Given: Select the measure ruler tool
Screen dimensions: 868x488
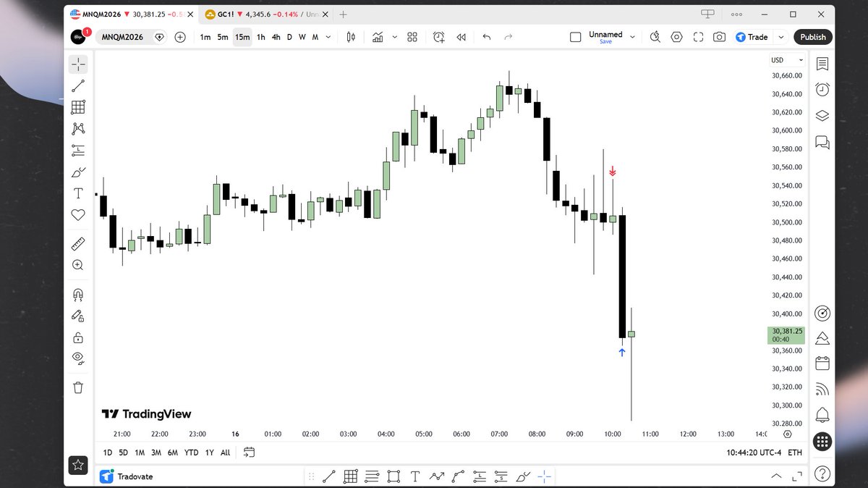Looking at the screenshot, I should (78, 243).
